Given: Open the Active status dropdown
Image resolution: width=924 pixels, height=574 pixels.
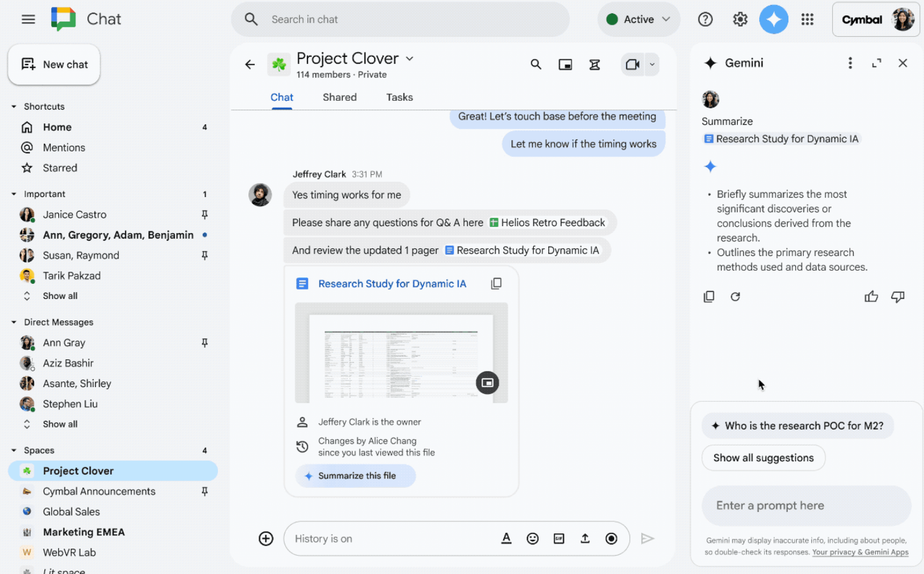Looking at the screenshot, I should [638, 20].
